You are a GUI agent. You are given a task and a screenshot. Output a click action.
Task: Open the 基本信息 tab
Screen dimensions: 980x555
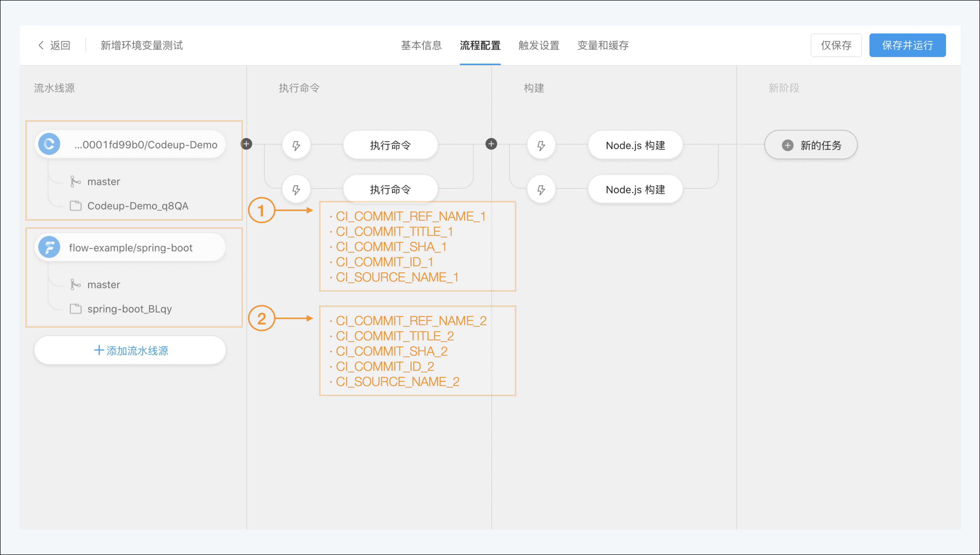(x=421, y=45)
